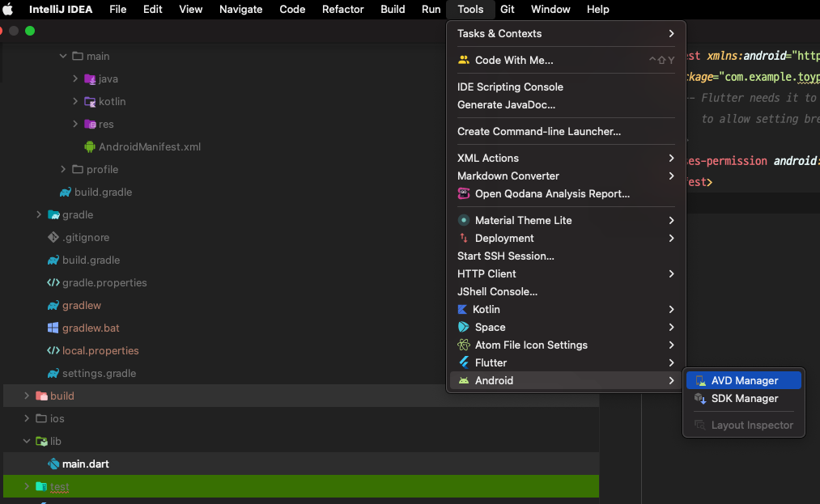Choose Start SSH Session...
This screenshot has height=504, width=820.
[x=565, y=256]
